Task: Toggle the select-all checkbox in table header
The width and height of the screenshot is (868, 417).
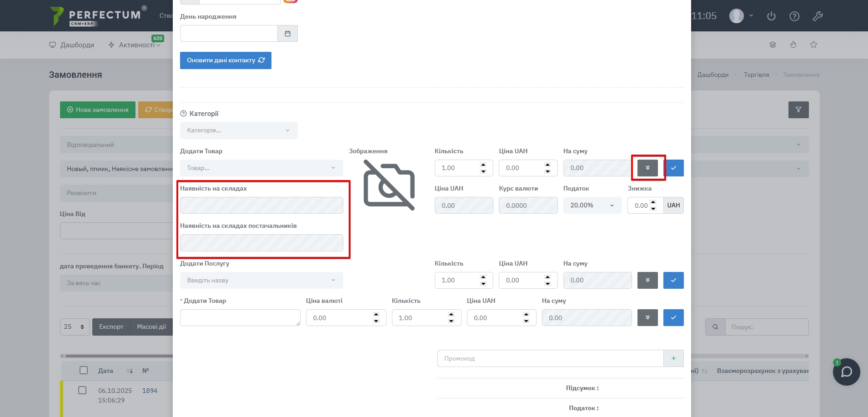Action: tap(84, 370)
